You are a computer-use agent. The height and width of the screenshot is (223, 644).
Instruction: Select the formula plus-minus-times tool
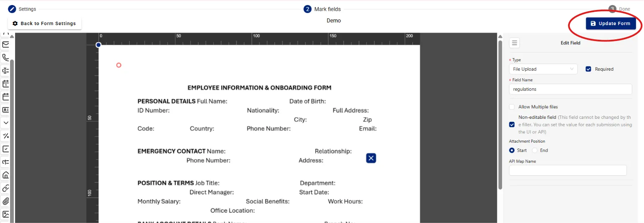[x=6, y=136]
